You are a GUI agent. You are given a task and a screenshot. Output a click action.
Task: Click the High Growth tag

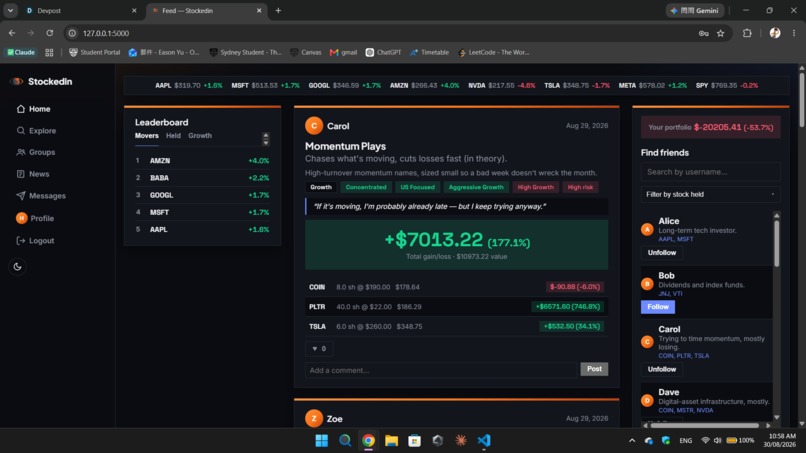536,187
